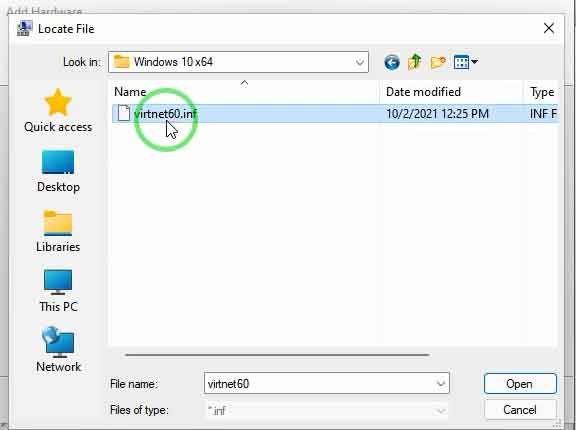Screen dimensions: 576x430
Task: Cancel the Locate File dialog
Action: coord(520,409)
